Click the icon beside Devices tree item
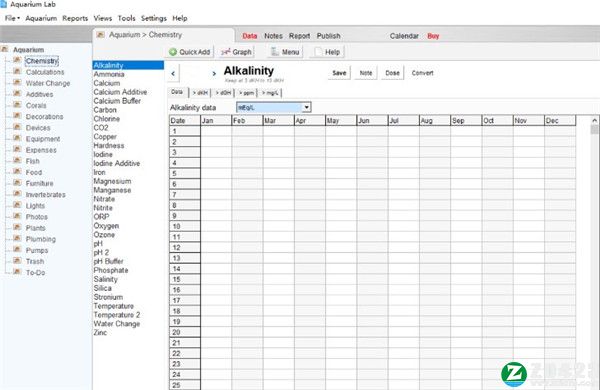This screenshot has height=390, width=600. pos(17,127)
